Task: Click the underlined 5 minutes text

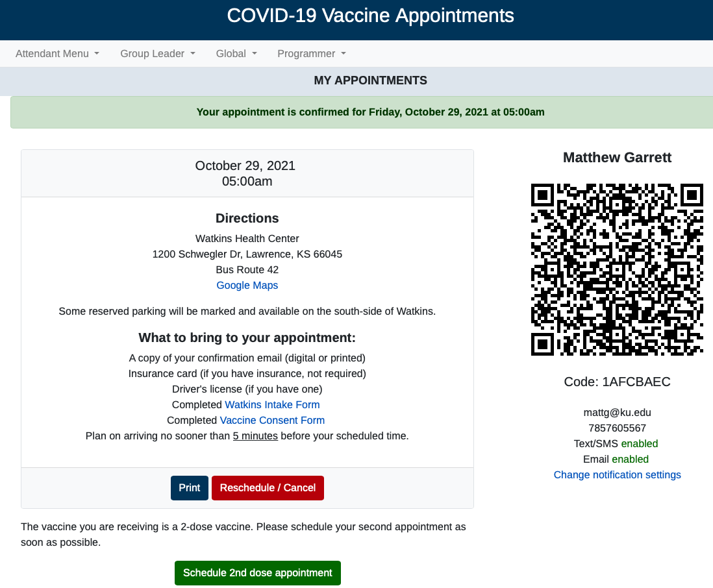Action: tap(255, 435)
